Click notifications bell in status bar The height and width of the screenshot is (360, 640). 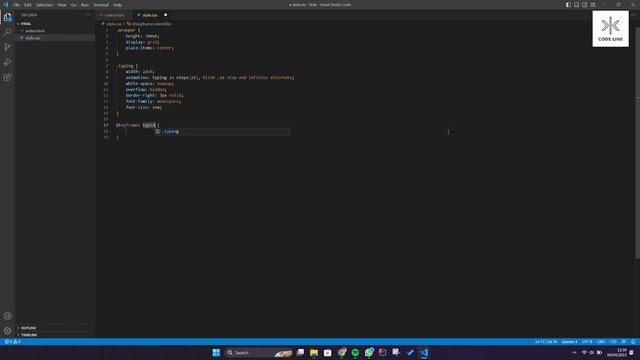click(633, 342)
